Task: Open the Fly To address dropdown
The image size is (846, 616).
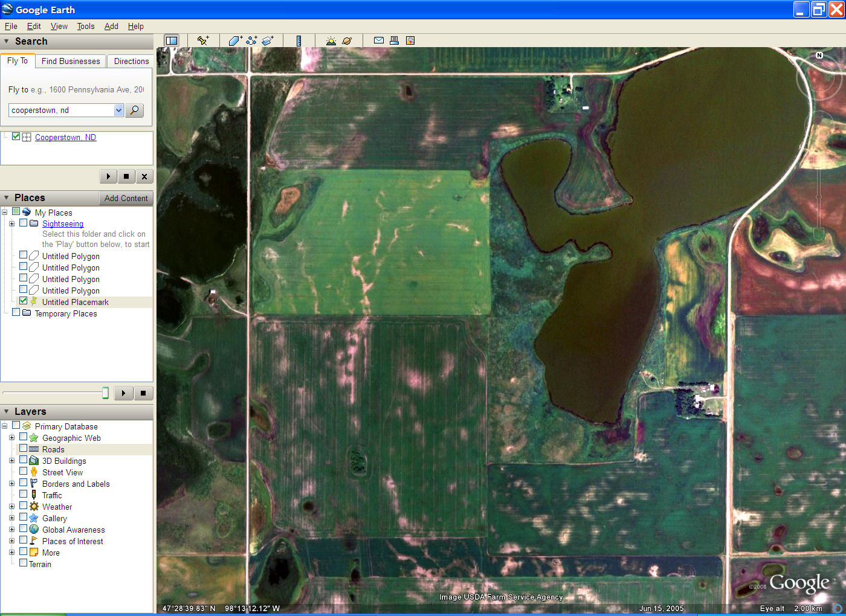Action: pyautogui.click(x=118, y=110)
